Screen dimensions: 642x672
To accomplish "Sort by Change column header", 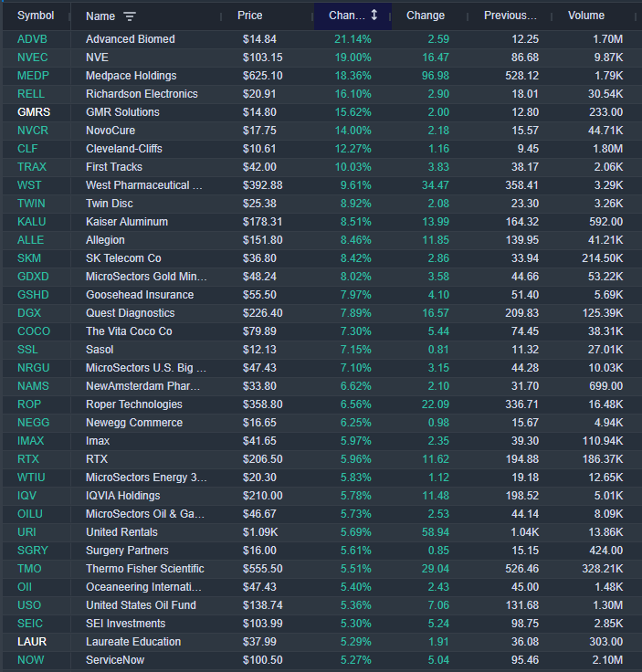I will [x=426, y=16].
